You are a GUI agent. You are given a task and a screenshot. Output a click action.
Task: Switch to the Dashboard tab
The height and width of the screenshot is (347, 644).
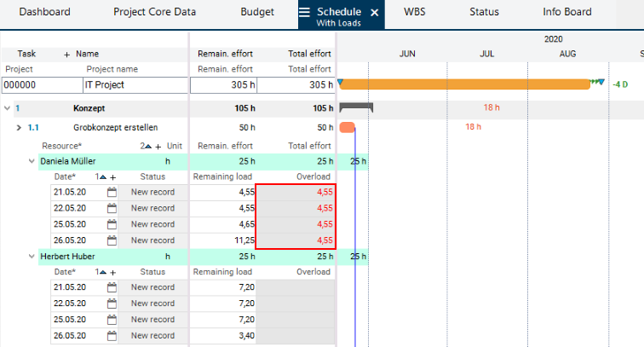click(44, 13)
